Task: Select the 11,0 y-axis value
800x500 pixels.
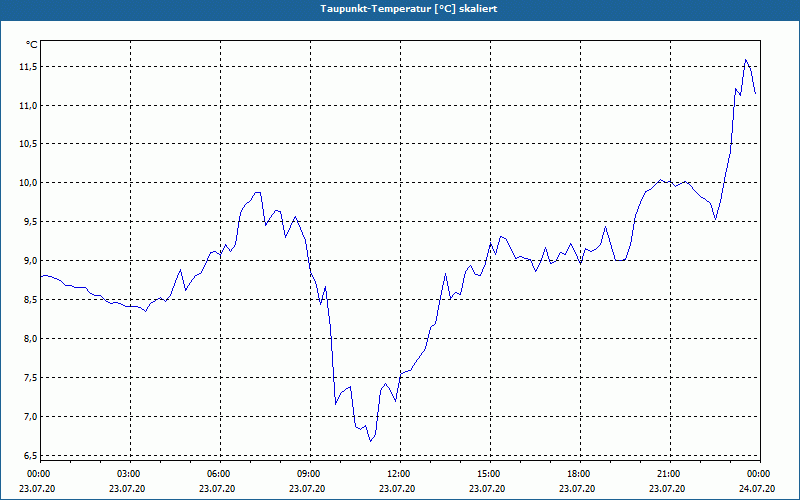Action: click(29, 106)
